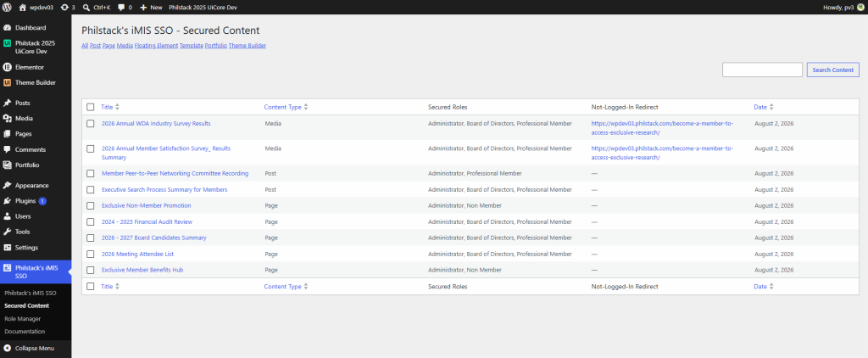Filter content by All
The height and width of the screenshot is (358, 868).
pos(85,46)
